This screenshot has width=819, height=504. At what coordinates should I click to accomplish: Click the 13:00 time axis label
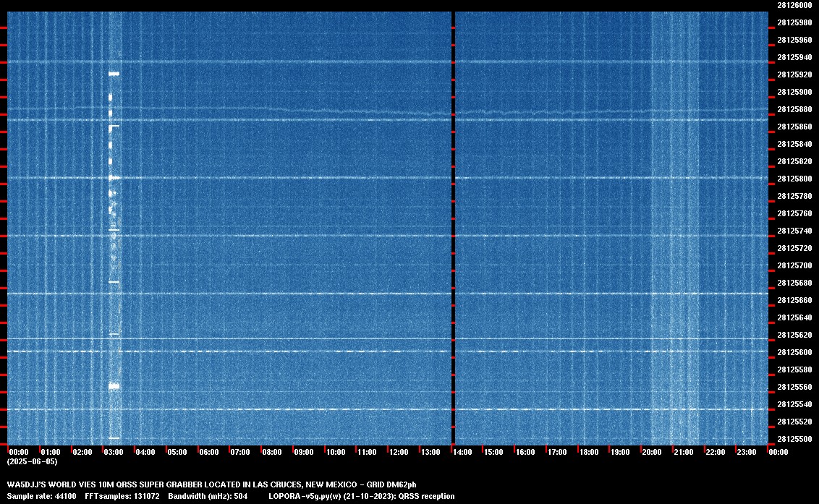click(430, 452)
